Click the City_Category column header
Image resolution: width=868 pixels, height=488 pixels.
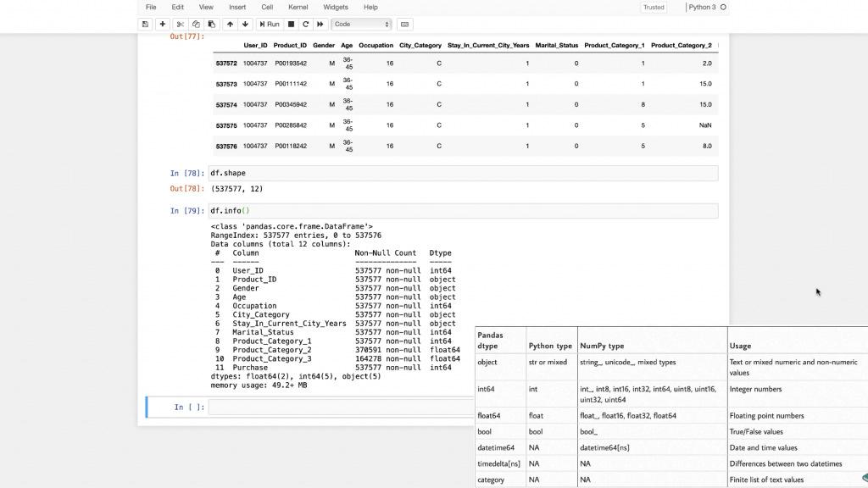point(420,46)
